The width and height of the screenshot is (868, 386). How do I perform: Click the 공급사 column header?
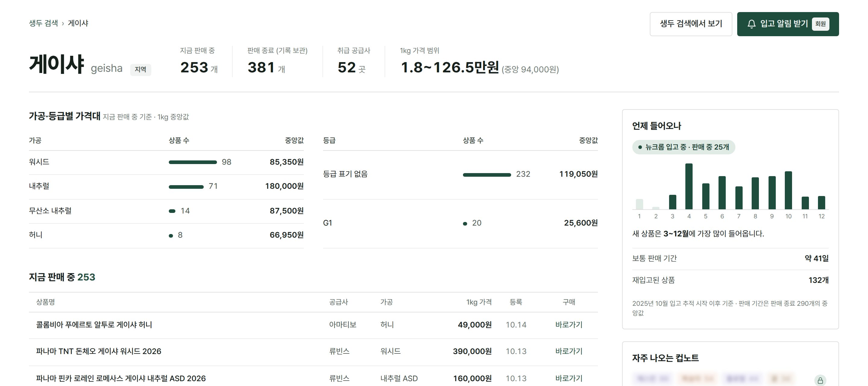tap(338, 302)
